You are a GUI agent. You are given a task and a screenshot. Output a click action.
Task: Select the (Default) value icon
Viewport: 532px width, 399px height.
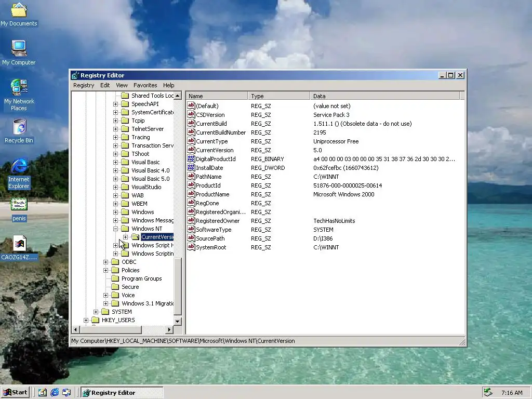click(191, 106)
